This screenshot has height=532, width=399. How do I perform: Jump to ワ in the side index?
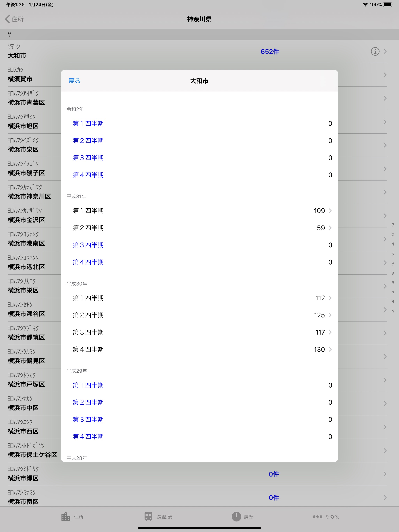pyautogui.click(x=393, y=311)
